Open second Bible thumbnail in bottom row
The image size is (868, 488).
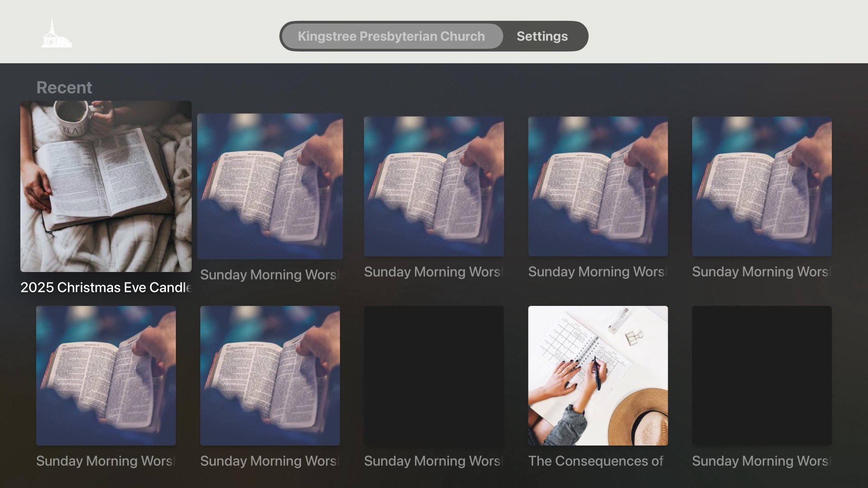point(270,375)
